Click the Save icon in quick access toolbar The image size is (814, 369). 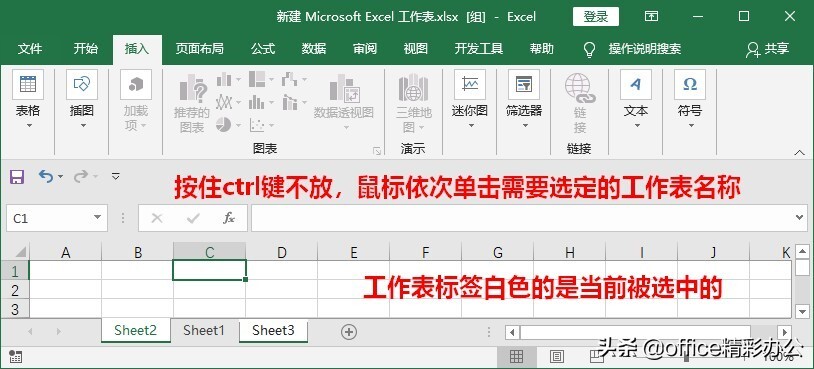click(17, 176)
